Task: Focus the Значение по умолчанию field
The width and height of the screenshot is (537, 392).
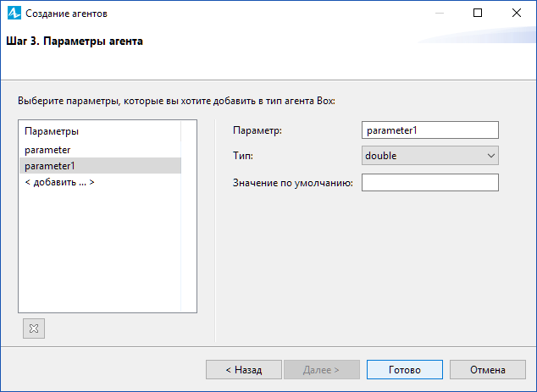Action: (x=430, y=183)
